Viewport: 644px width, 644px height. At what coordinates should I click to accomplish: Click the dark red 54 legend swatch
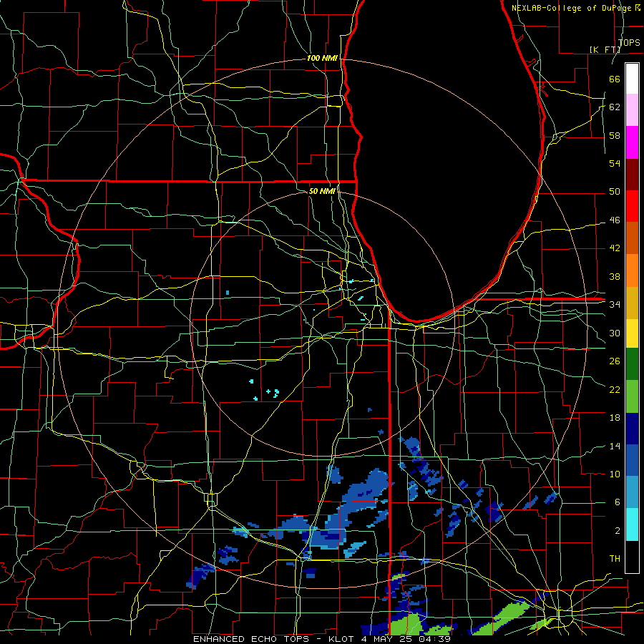click(632, 174)
